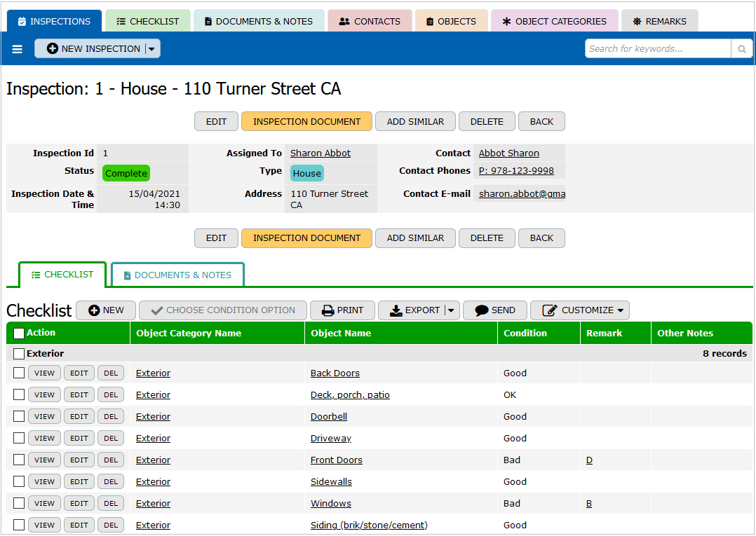Tick the Exterior group checkbox

point(19,354)
